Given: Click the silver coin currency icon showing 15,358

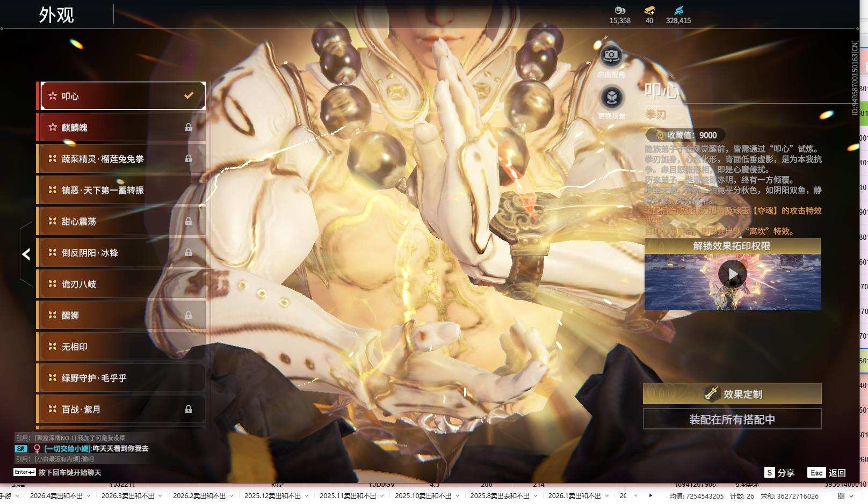Looking at the screenshot, I should 620,10.
